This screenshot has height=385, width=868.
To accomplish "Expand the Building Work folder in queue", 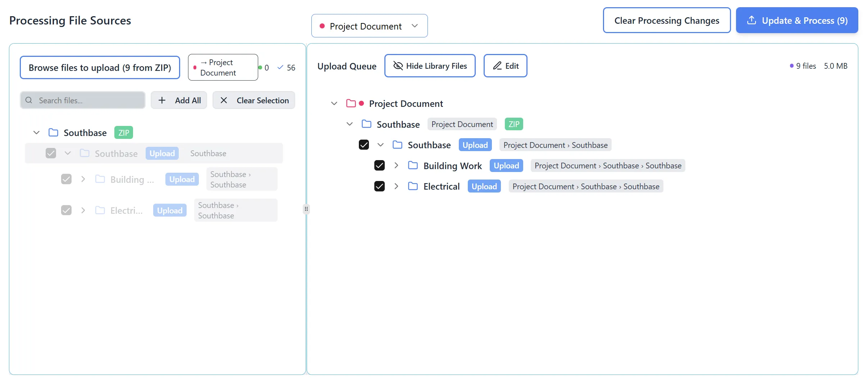I will coord(396,166).
